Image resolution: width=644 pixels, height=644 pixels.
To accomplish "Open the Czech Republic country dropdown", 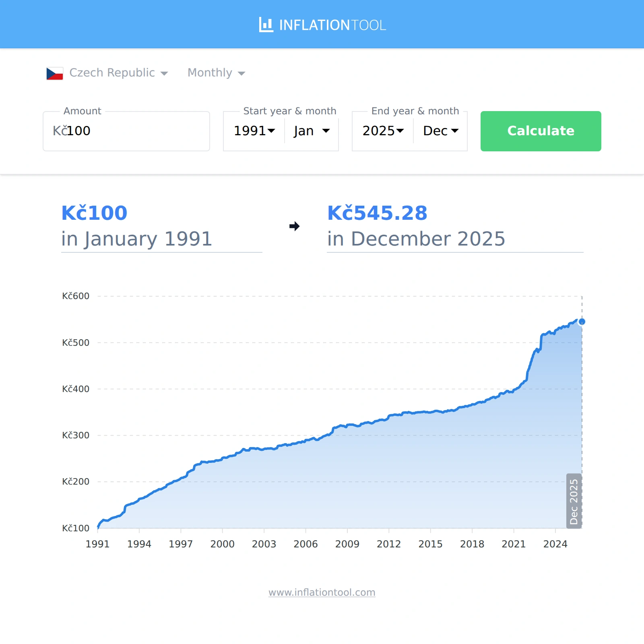I will point(118,73).
